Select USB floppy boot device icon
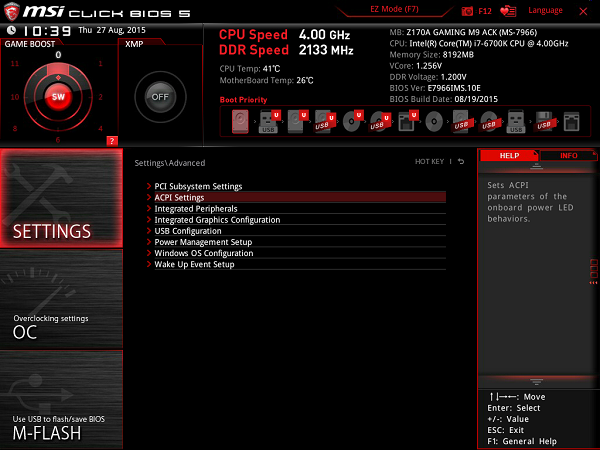Image resolution: width=600 pixels, height=450 pixels. click(x=544, y=122)
